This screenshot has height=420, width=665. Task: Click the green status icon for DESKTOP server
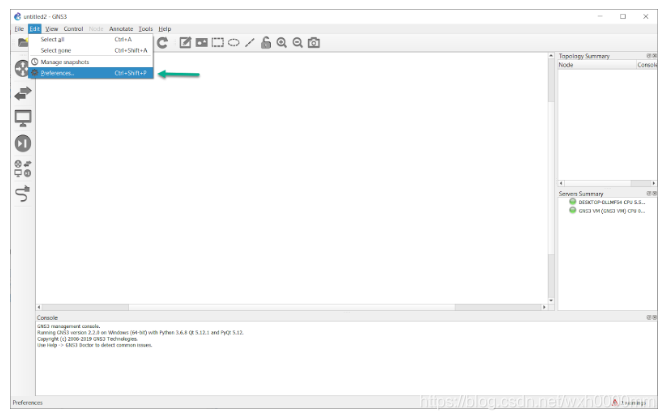coord(573,202)
